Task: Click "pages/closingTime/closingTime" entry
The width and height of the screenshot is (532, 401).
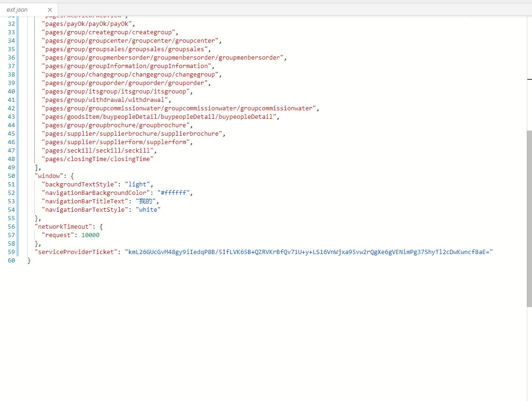Action: point(98,159)
